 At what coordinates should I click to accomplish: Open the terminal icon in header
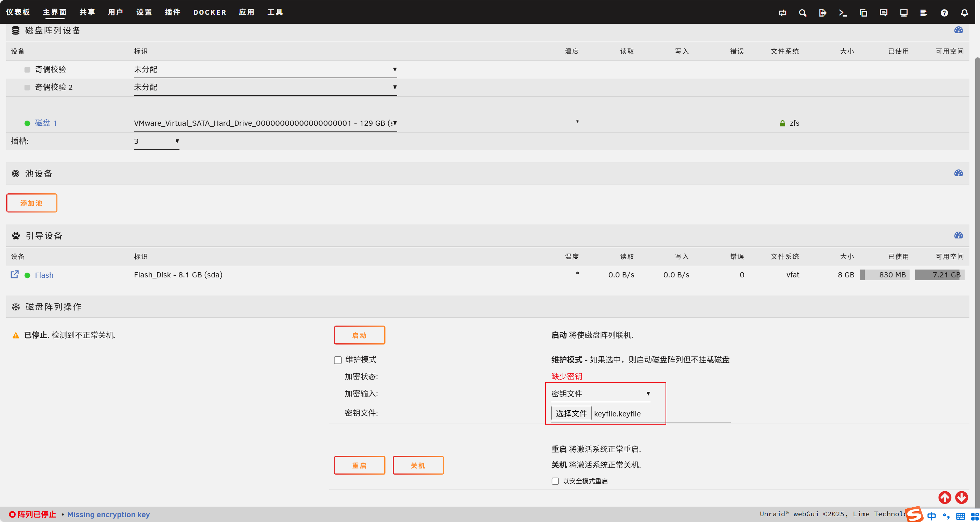(x=843, y=13)
